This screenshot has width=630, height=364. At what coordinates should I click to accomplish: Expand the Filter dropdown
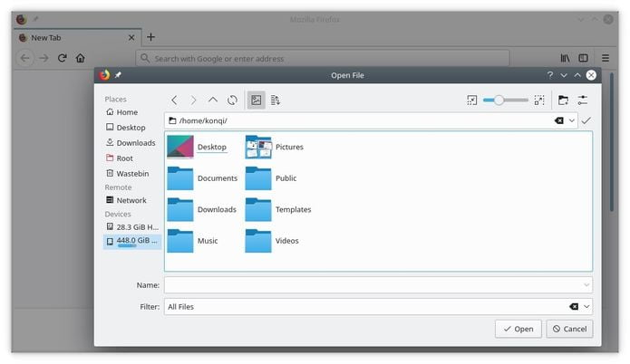pos(586,307)
